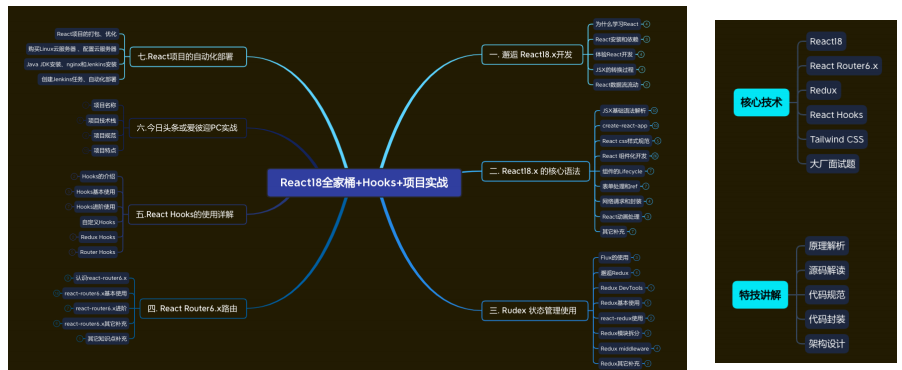
Task: Select the 一. 邂逅 React18.x开发 branch node
Action: pos(530,55)
